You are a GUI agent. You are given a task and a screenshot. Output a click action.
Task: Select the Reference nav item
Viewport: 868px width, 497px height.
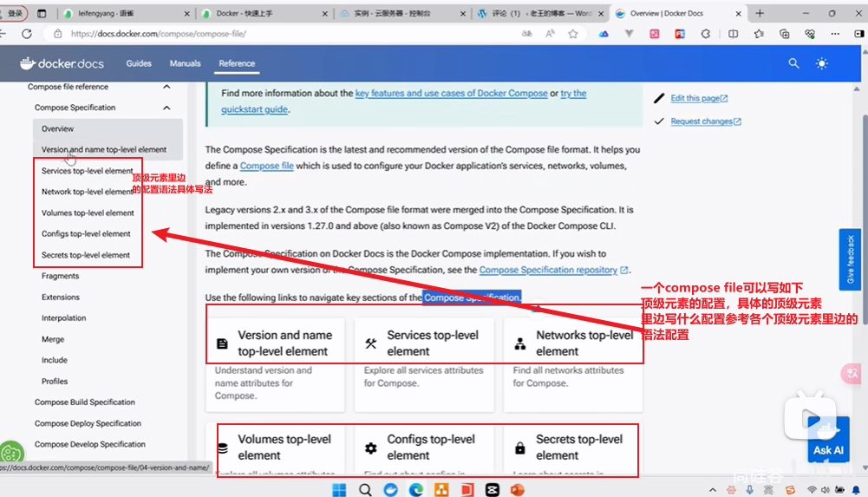click(237, 63)
